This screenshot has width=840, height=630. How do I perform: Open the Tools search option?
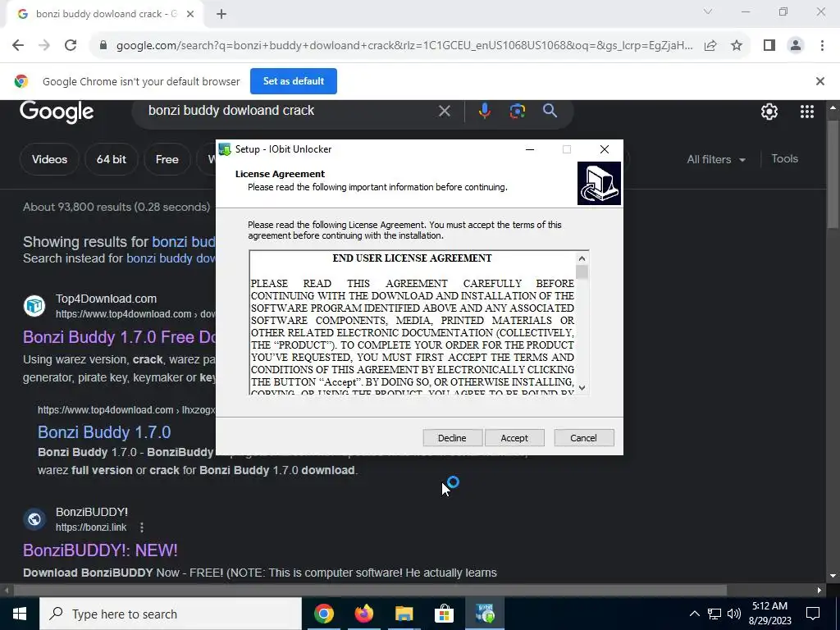click(784, 158)
